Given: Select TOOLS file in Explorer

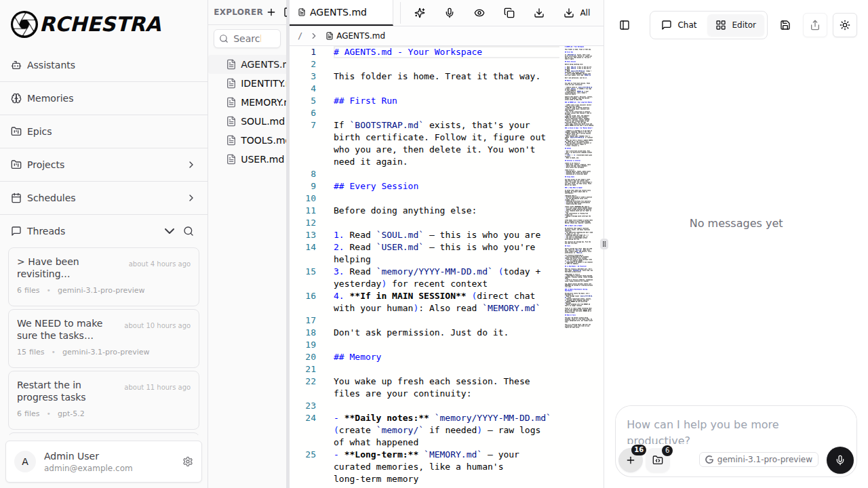Looking at the screenshot, I should [x=248, y=140].
